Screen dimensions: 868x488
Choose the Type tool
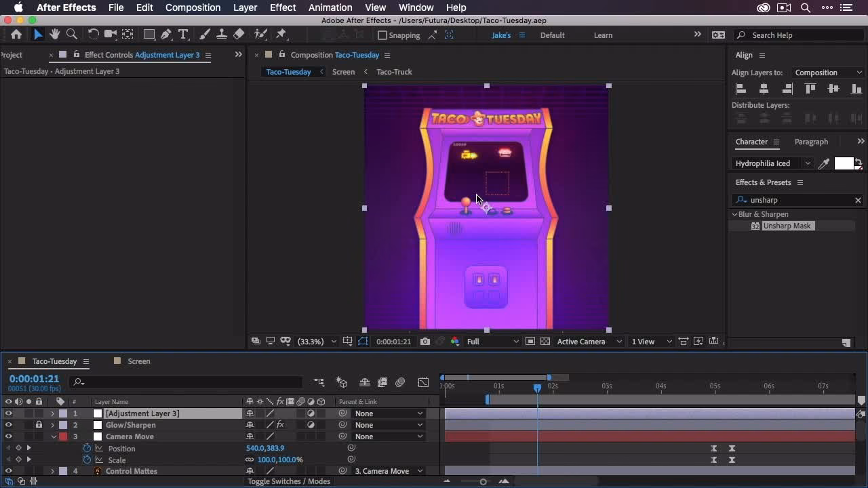pos(183,34)
